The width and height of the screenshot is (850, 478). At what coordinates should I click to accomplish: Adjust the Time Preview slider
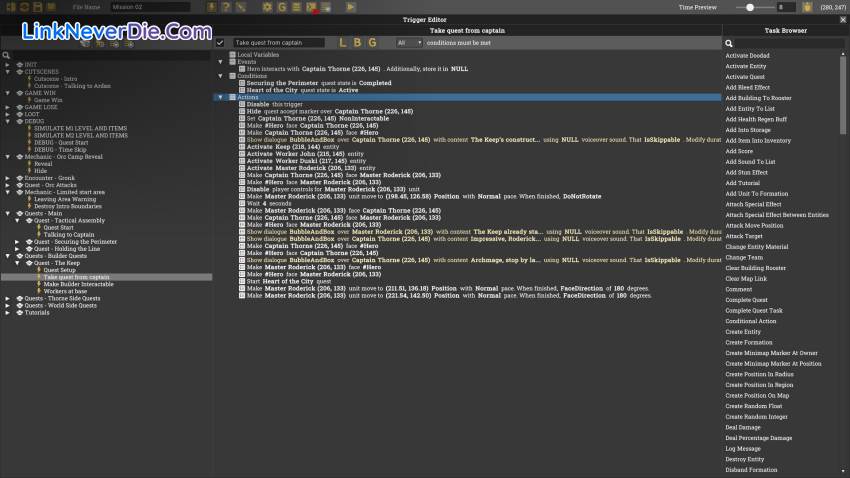(750, 7)
